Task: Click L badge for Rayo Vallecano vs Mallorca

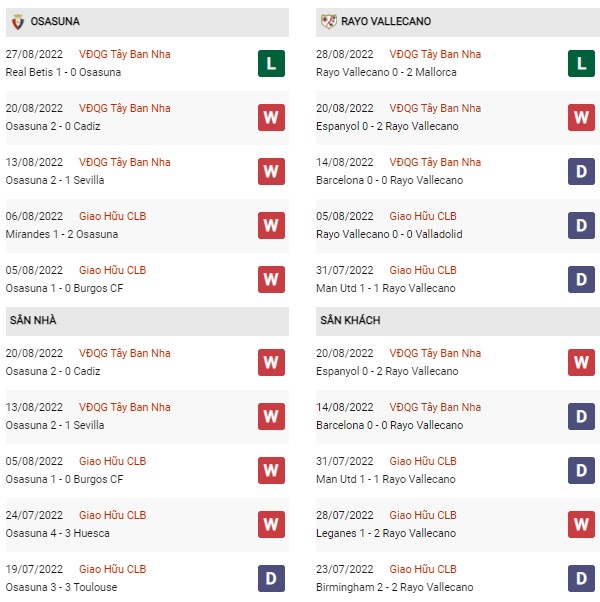Action: [581, 63]
